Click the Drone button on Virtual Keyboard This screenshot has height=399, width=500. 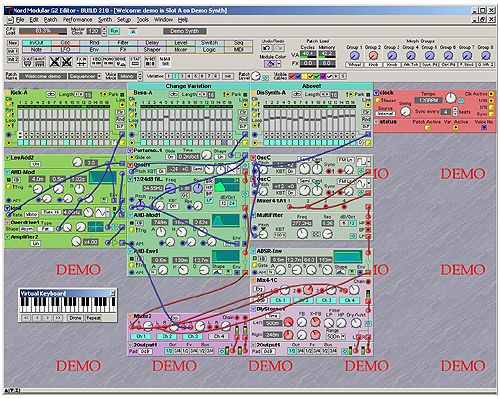tap(75, 318)
